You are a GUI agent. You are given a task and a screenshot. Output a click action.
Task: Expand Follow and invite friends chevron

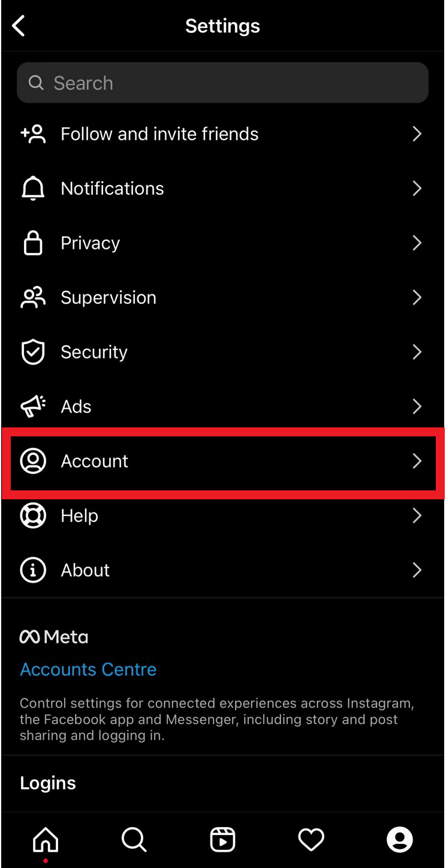coord(417,134)
